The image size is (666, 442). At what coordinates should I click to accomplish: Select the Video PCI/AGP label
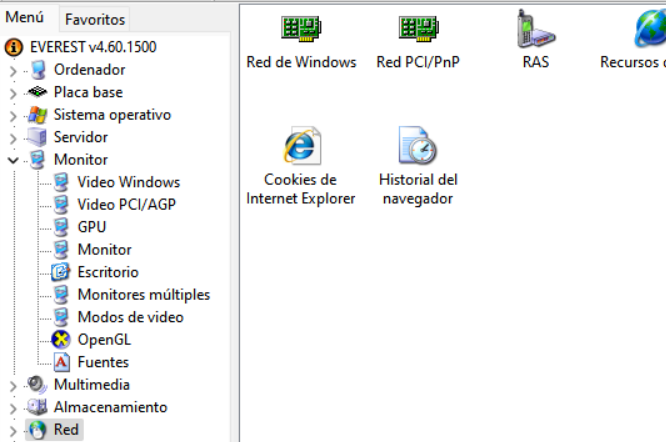coord(127,205)
